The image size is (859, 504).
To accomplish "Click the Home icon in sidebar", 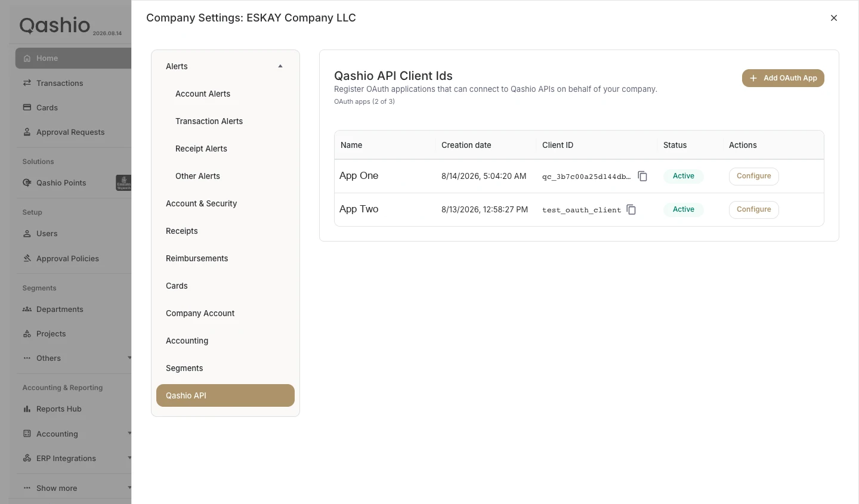I will point(27,58).
